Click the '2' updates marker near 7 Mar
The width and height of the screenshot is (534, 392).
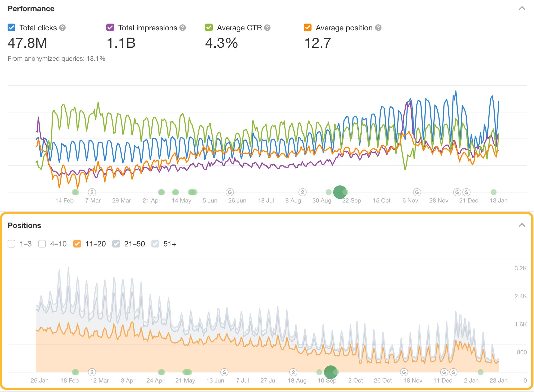coord(92,192)
